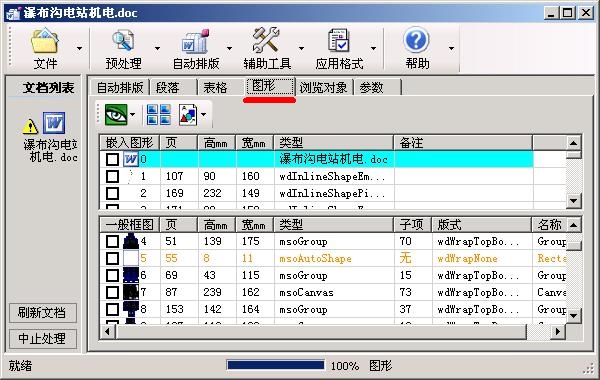600x380 pixels.
Task: Select the wdInlineShapePi... type cell
Action: pyautogui.click(x=334, y=193)
